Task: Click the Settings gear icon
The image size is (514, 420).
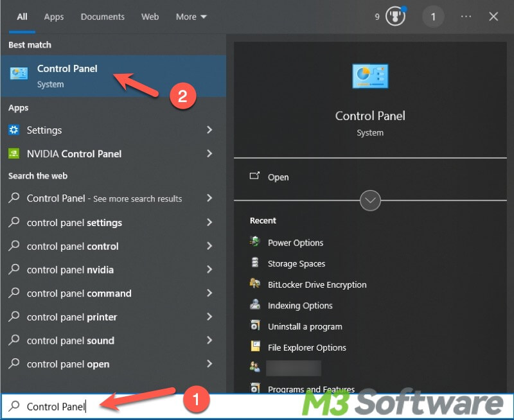Action: click(x=13, y=130)
